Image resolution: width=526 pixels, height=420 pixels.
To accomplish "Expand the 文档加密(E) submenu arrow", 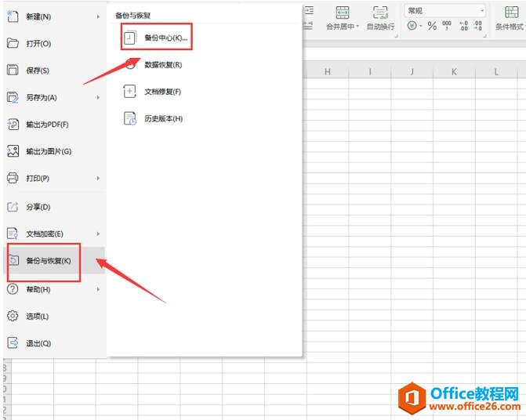I will (x=98, y=234).
